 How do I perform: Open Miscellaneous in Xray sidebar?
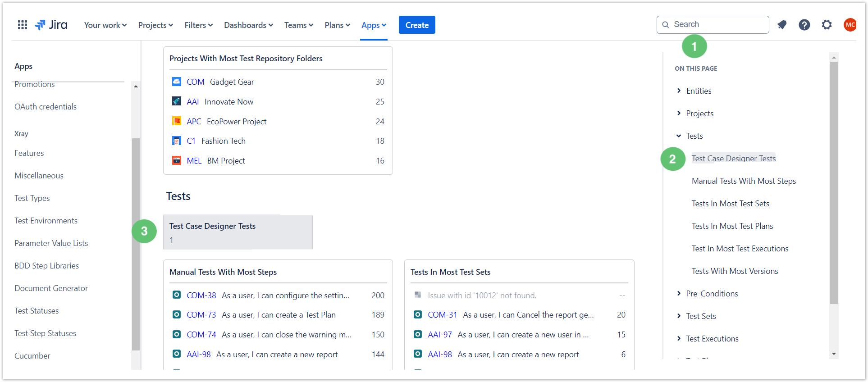(x=39, y=176)
